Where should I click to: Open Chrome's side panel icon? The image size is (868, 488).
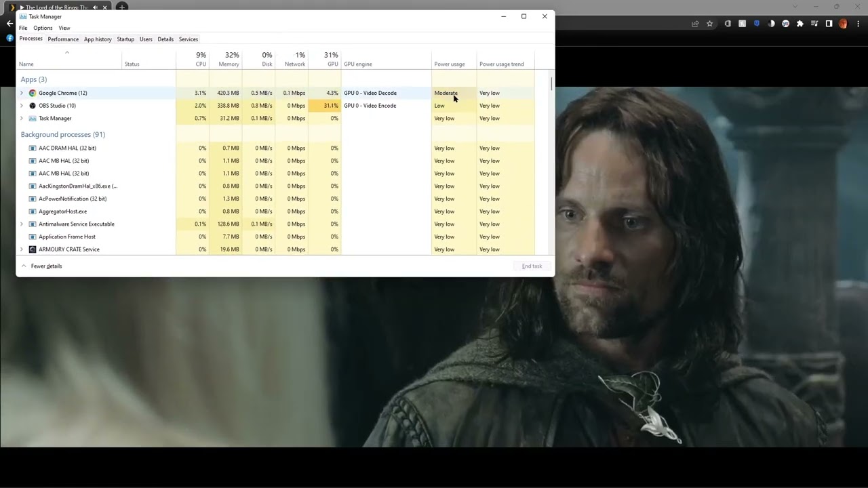click(829, 24)
